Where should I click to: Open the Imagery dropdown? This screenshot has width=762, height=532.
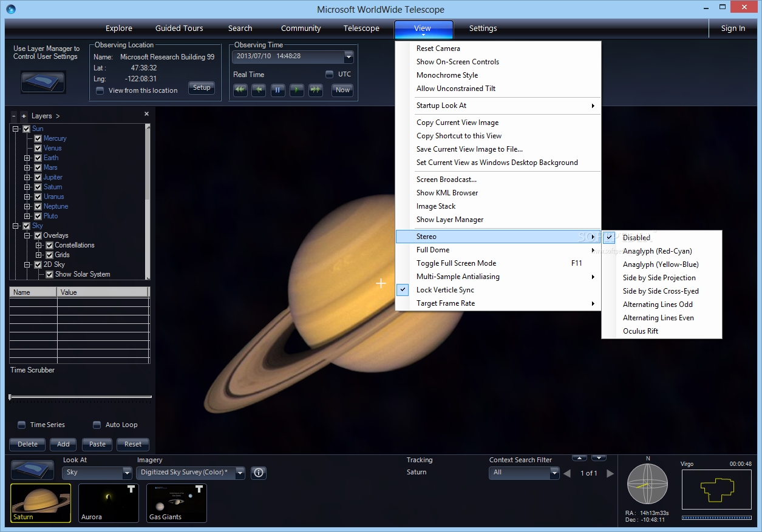[x=240, y=473]
